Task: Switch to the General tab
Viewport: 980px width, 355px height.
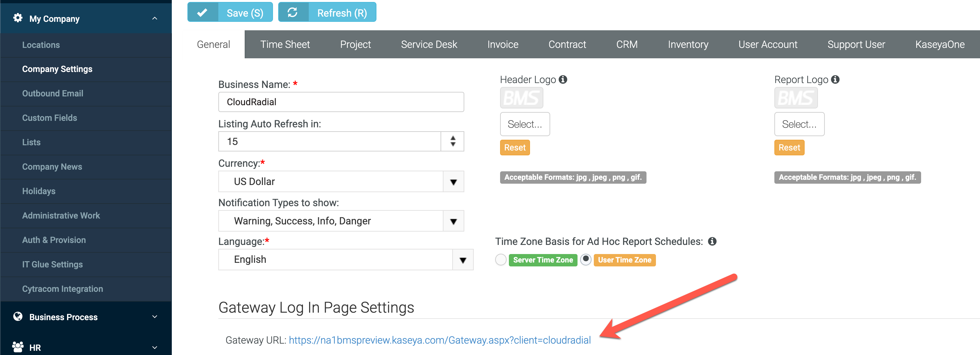Action: (213, 45)
